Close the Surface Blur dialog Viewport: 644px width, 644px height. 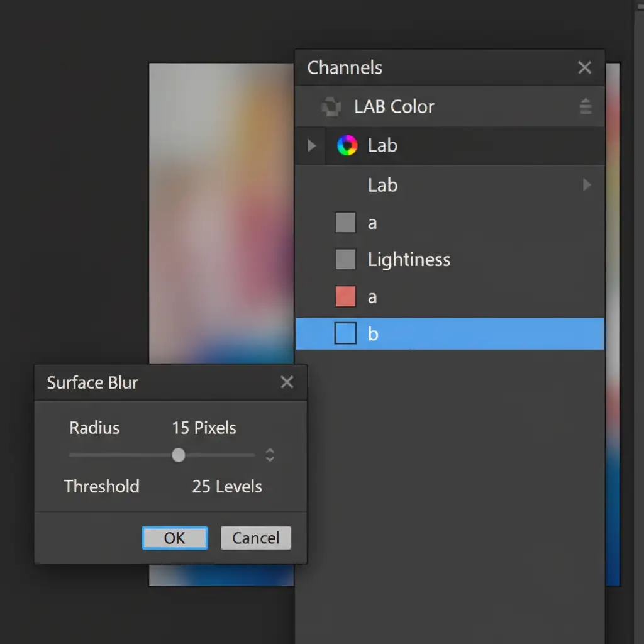pyautogui.click(x=287, y=382)
